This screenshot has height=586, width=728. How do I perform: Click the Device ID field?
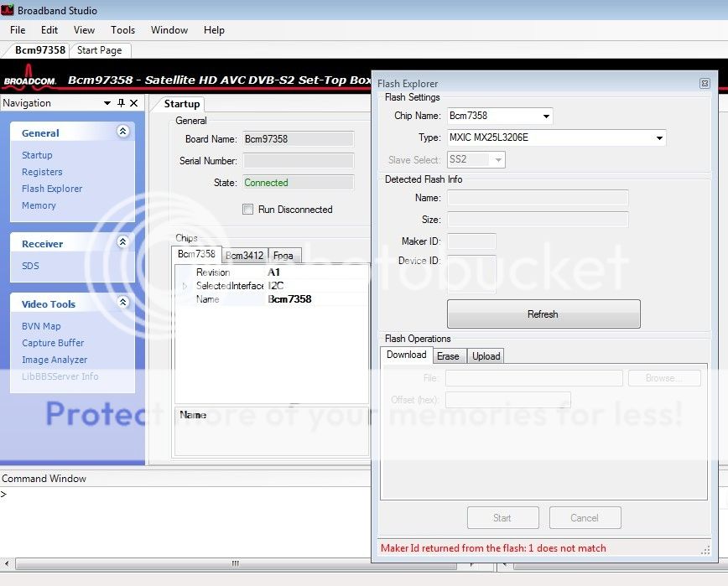click(471, 274)
